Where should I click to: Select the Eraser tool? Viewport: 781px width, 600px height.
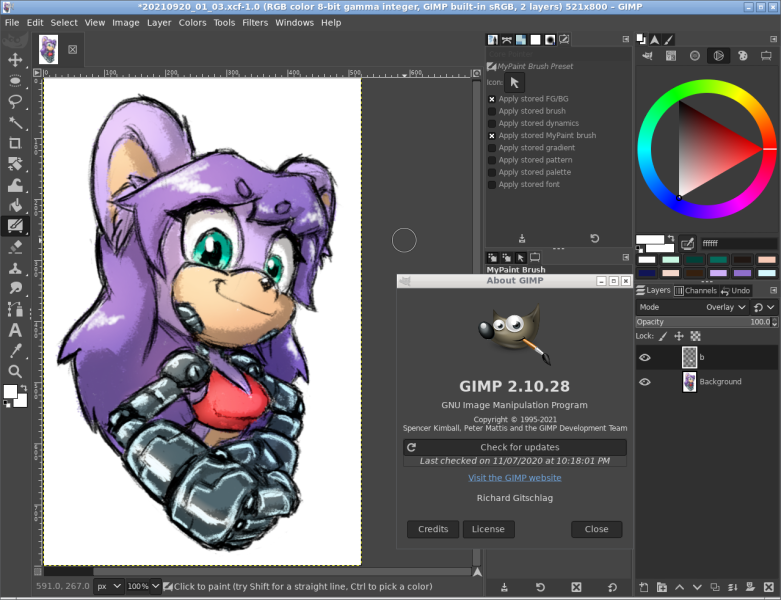coord(15,247)
